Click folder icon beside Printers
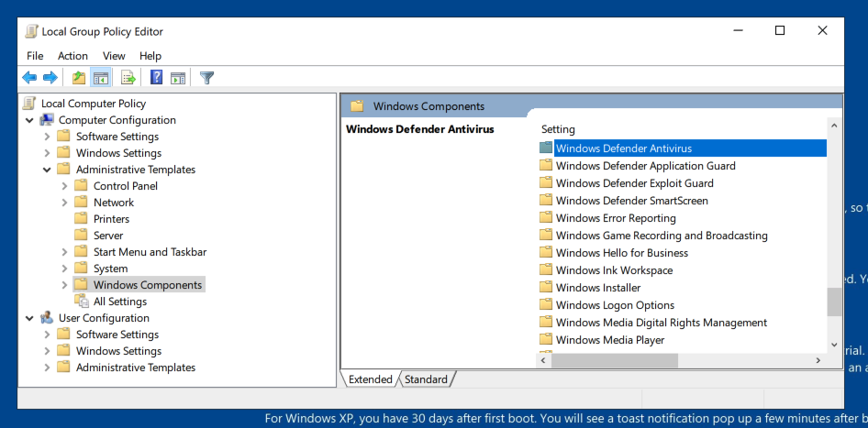Screen dimensions: 868x428 pos(82,218)
